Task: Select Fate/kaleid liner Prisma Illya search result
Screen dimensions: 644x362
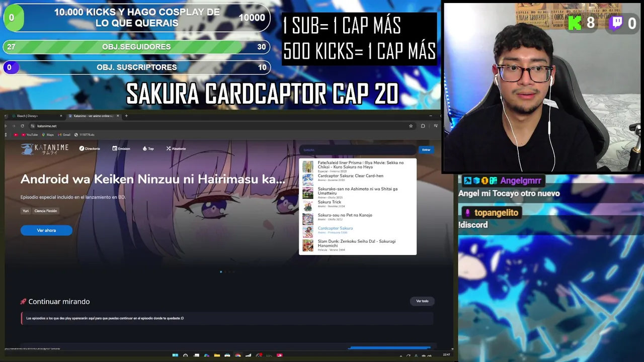Action: coord(358,166)
